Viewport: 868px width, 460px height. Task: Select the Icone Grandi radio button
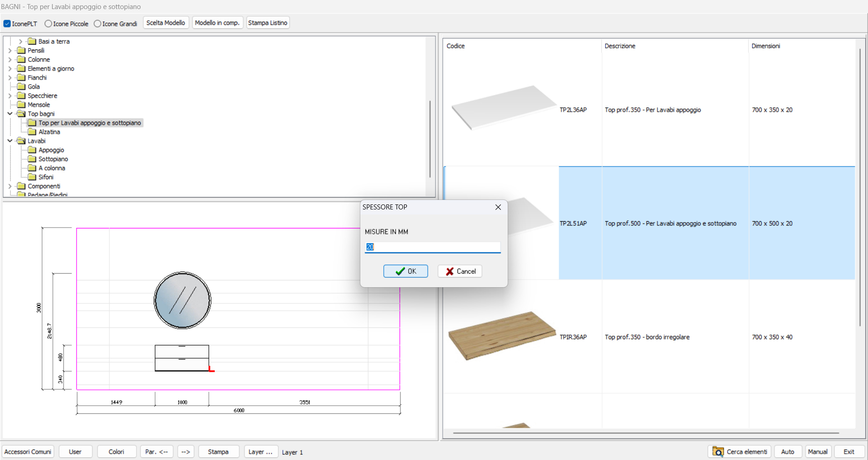click(97, 24)
